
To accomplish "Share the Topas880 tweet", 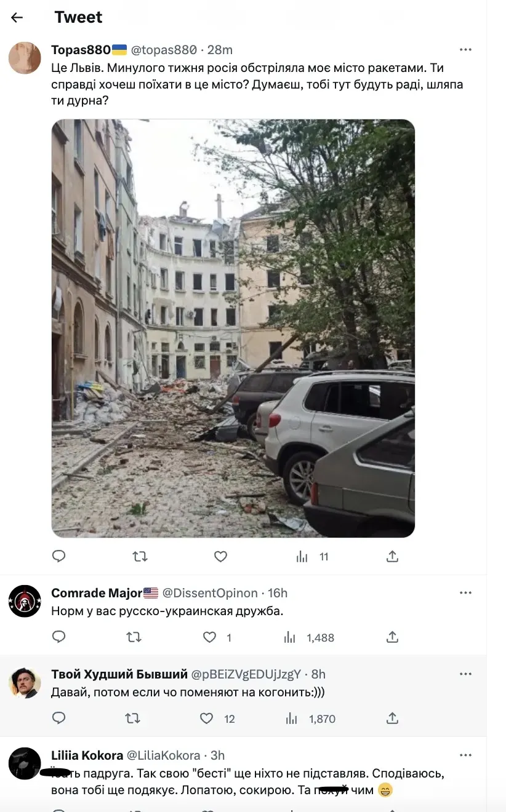I will (x=392, y=556).
